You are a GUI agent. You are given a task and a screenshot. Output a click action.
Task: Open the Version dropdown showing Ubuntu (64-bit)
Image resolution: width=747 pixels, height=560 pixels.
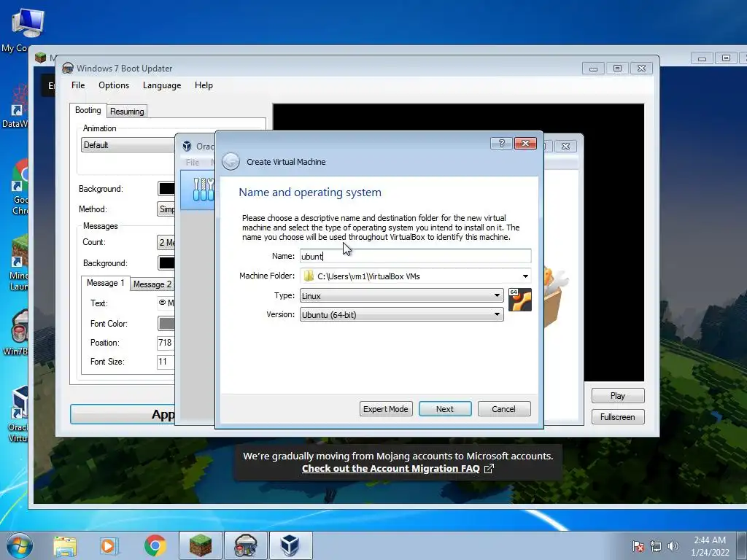[x=402, y=315]
